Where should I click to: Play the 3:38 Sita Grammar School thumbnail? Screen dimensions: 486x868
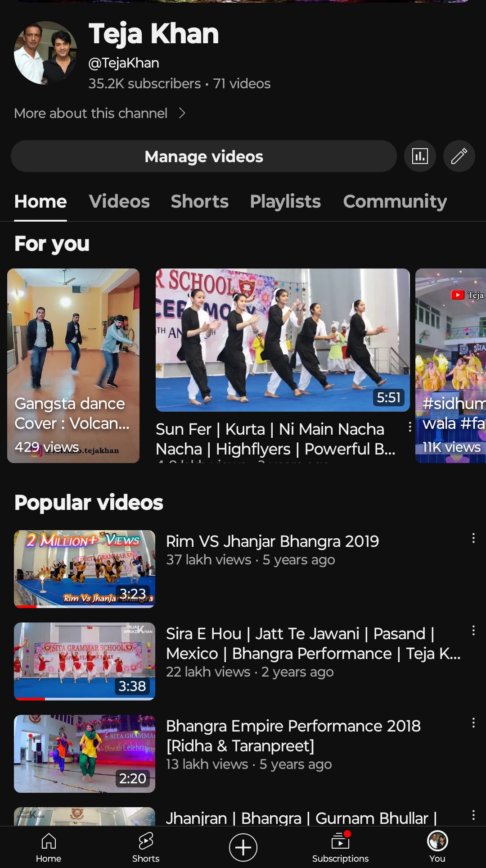click(85, 661)
